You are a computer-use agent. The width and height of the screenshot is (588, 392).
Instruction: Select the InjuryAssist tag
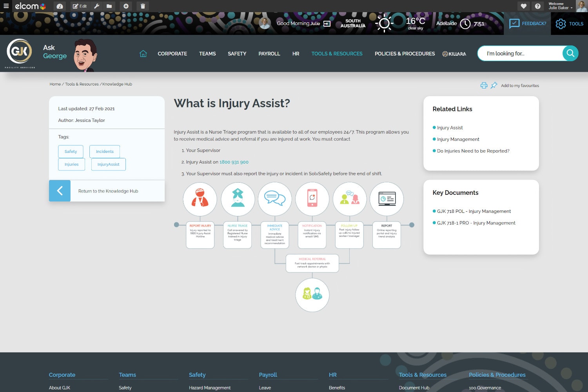109,164
